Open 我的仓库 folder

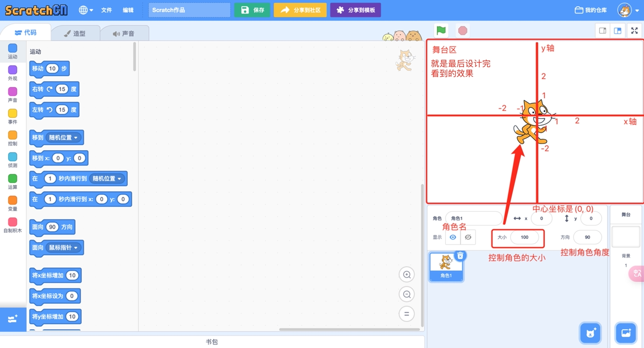591,10
